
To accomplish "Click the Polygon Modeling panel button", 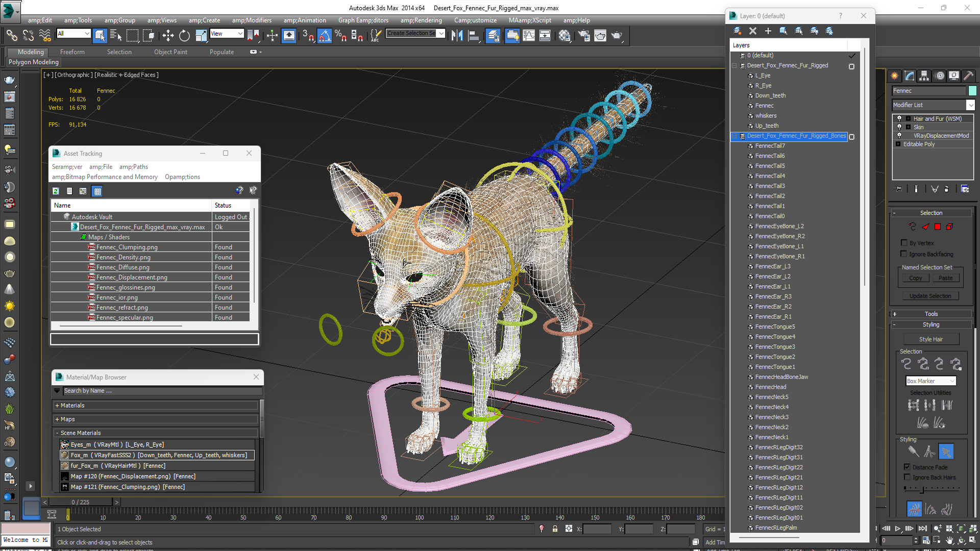I will point(34,62).
